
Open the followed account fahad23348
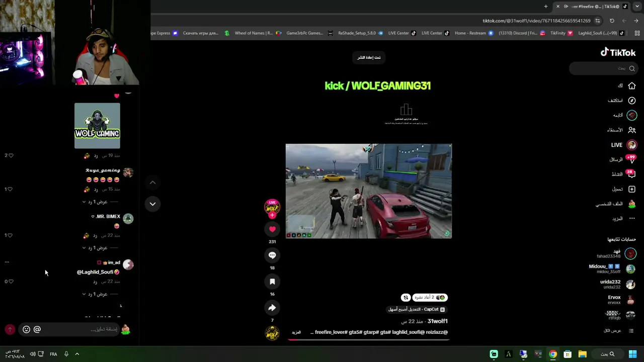[x=616, y=253]
